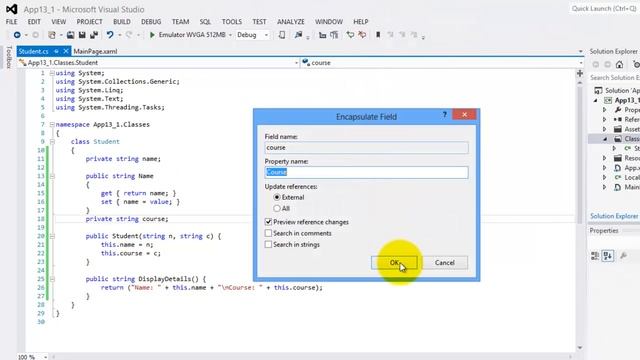Viewport: 640px width, 360px height.
Task: Click the comment selection toolbar icon
Action: [322, 35]
